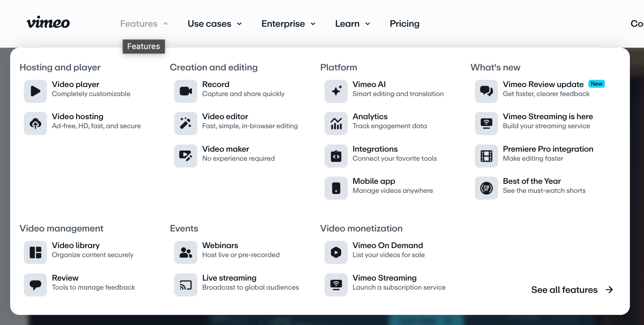The width and height of the screenshot is (644, 325).
Task: Click the Mobile app phone icon
Action: tap(336, 188)
